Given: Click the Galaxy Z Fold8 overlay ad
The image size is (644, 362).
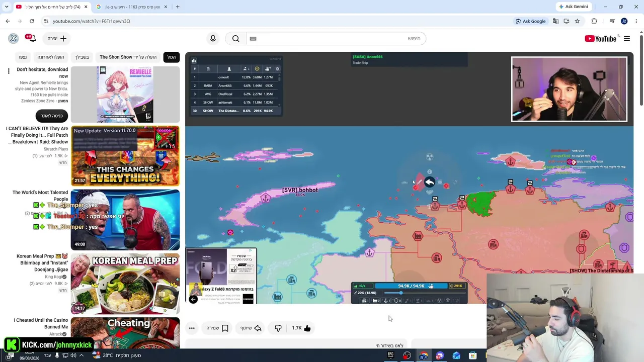Looking at the screenshot, I should (221, 276).
